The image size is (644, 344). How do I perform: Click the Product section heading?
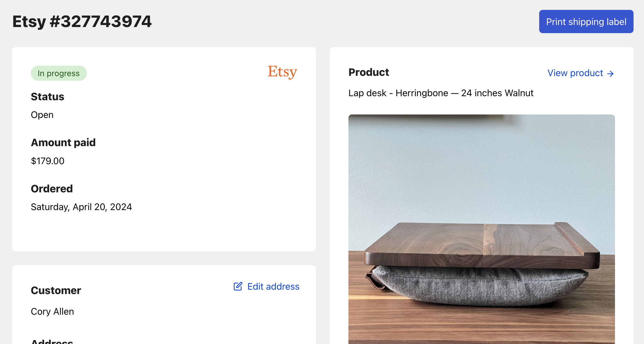tap(368, 72)
